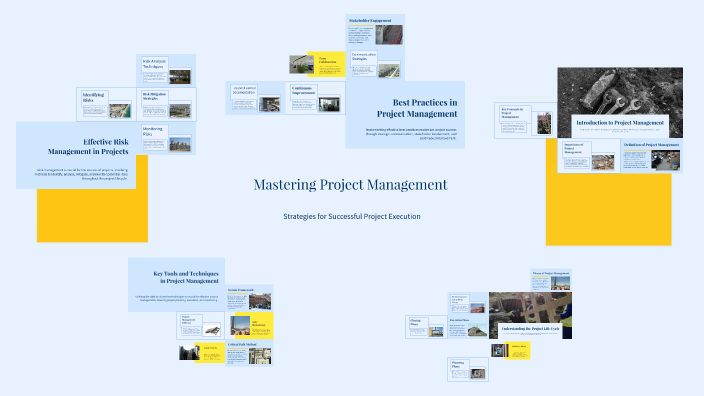The width and height of the screenshot is (704, 396).
Task: Open Key Concepts in Project Management slide
Action: pos(525,121)
